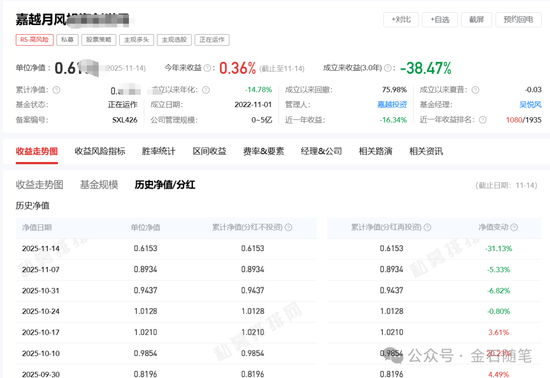
Task: Click the SXL426 filing number
Action: coord(125,120)
